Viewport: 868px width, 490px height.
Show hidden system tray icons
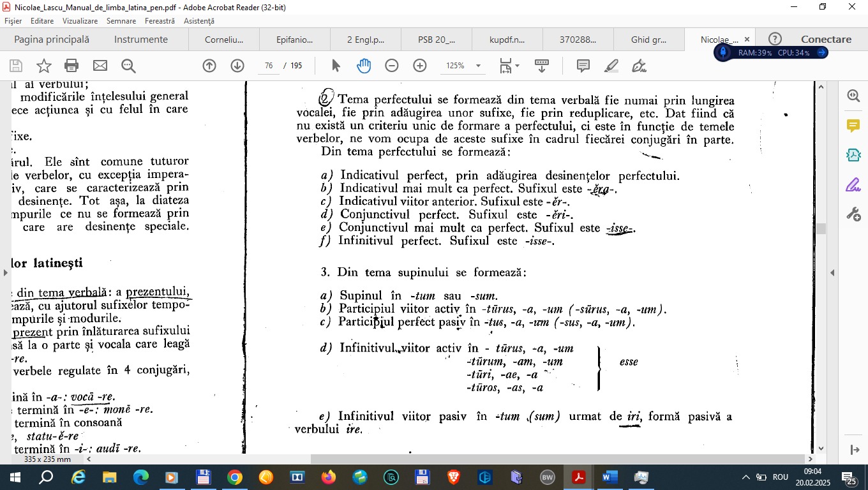coord(745,477)
